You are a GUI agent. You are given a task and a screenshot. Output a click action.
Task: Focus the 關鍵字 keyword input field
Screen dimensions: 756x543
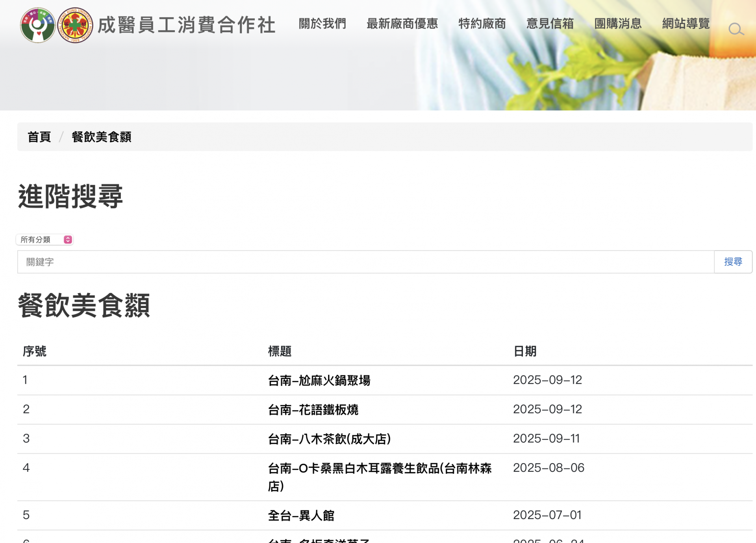click(x=365, y=262)
